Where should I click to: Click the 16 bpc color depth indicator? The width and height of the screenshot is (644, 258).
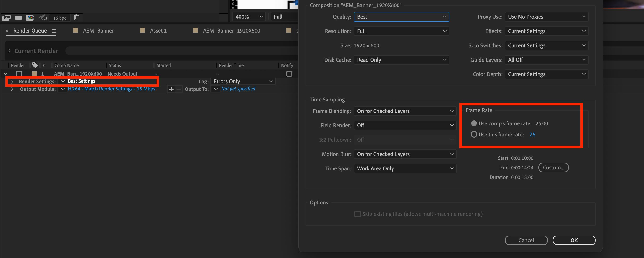point(60,17)
